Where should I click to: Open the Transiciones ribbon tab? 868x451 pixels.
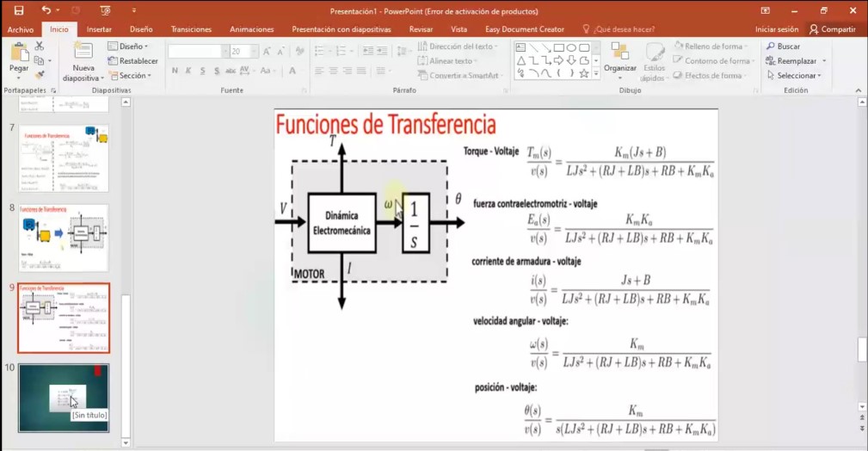[191, 29]
